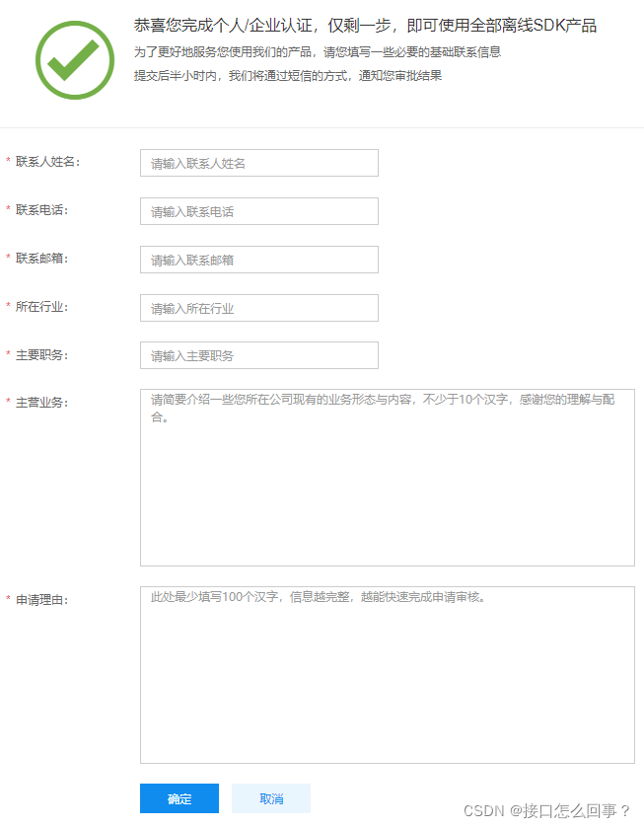Viewport: 644px width, 828px height.
Task: Focus the 主要职务 input field
Action: click(x=259, y=355)
